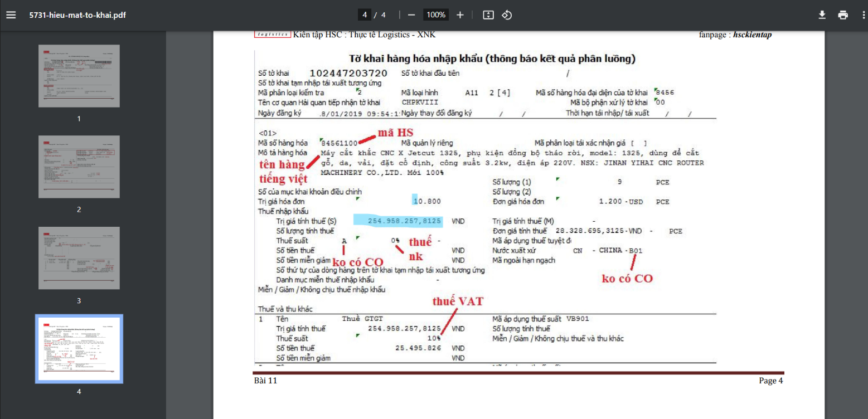Viewport: 868px width, 419px height.
Task: Click highlighted value 254.958.257,8125
Action: (405, 221)
